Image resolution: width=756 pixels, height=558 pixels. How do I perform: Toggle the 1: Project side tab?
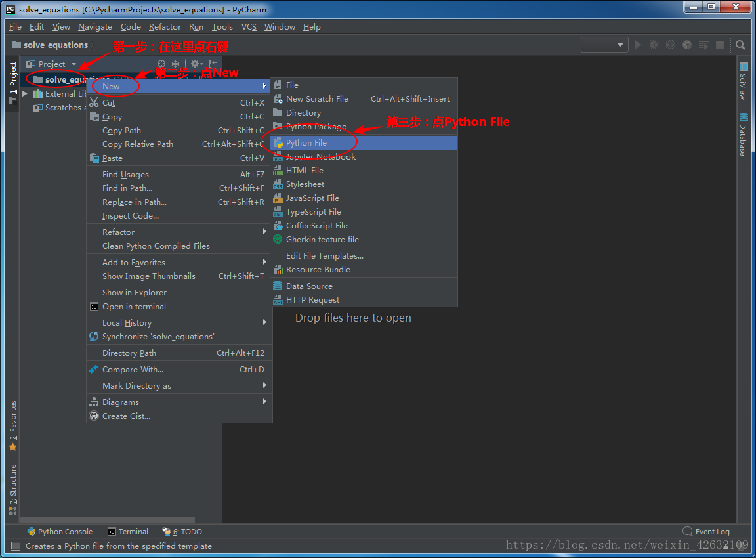pyautogui.click(x=13, y=83)
